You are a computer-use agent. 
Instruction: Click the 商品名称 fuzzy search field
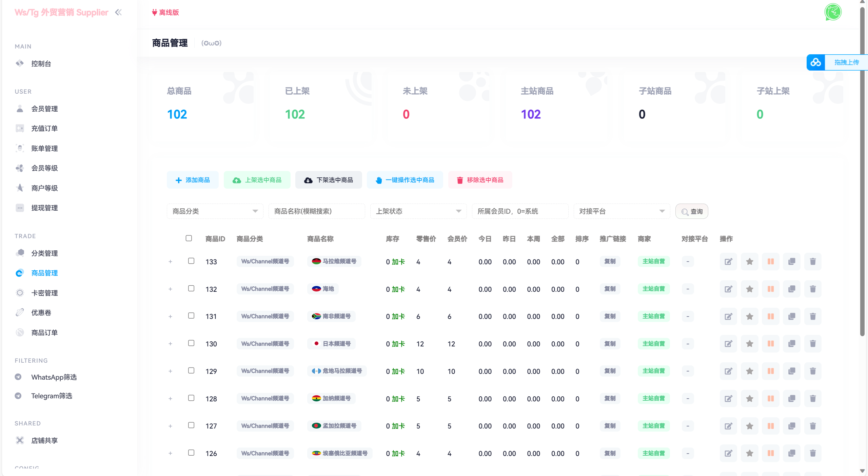pos(316,211)
